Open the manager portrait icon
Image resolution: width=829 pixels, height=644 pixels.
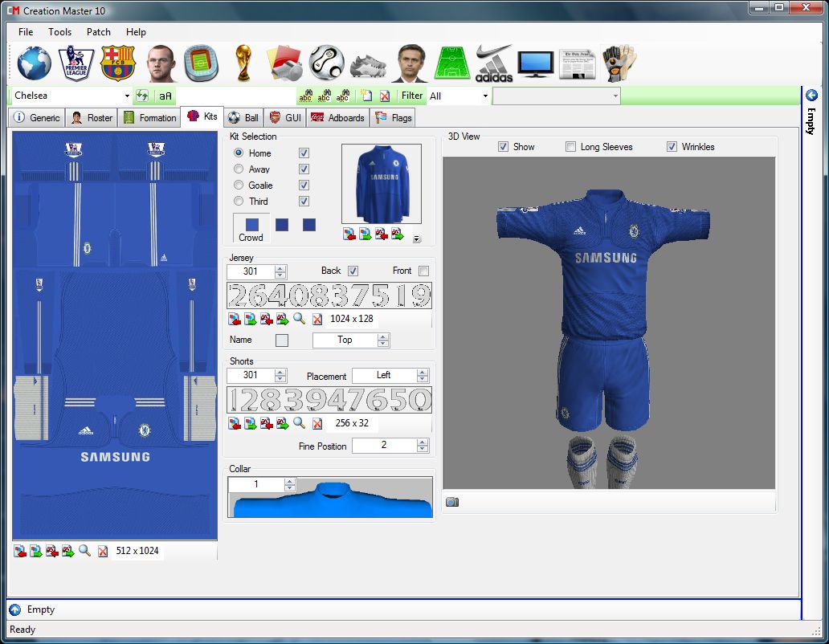click(410, 63)
